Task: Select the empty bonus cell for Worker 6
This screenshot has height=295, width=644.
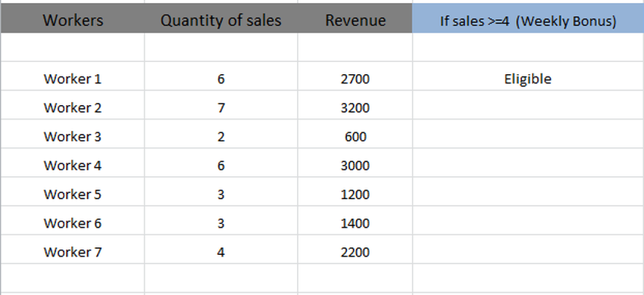Action: [528, 220]
